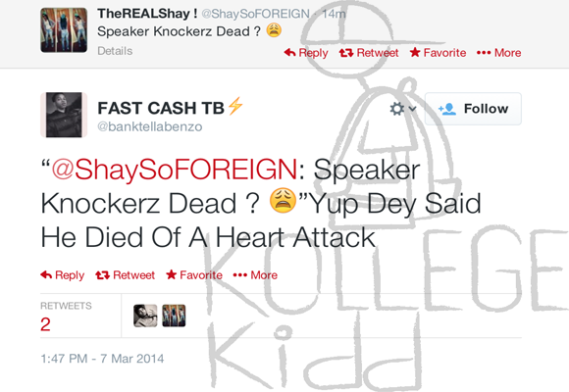569x392 pixels.
Task: Reply to FAST CASH TB's tweet
Action: (63, 275)
